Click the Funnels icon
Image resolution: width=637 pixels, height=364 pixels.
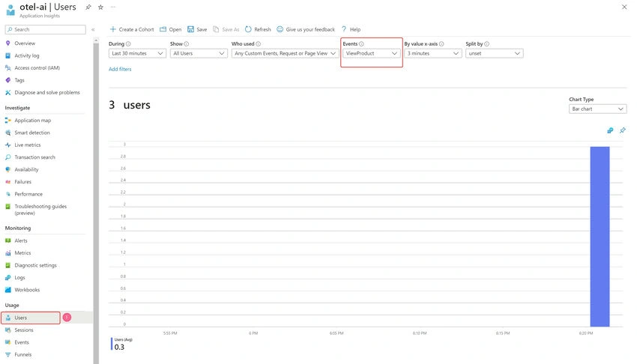7,355
